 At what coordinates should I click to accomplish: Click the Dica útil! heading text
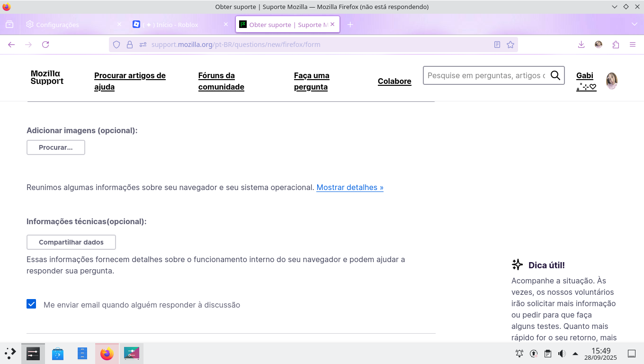point(546,265)
